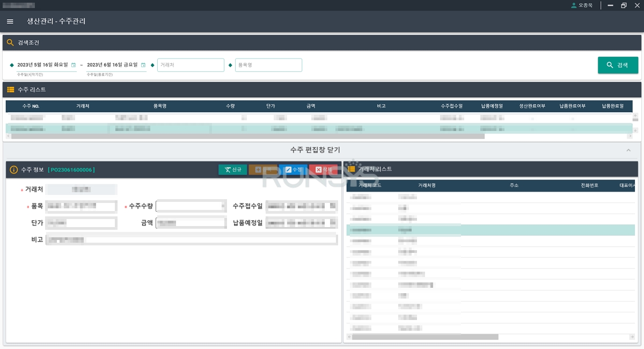This screenshot has height=349, width=644.
Task: Open the end date calendar picker
Action: (143, 65)
